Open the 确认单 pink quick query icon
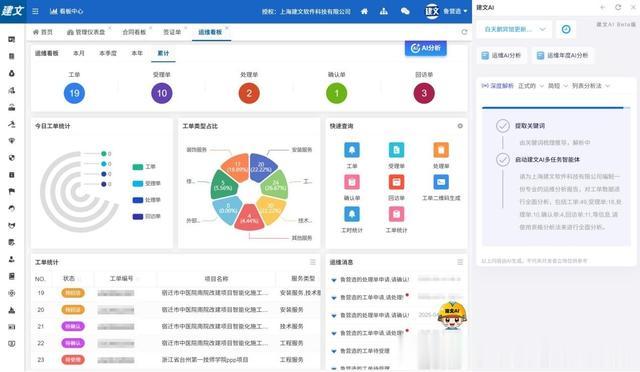The image size is (640, 372). 352,182
